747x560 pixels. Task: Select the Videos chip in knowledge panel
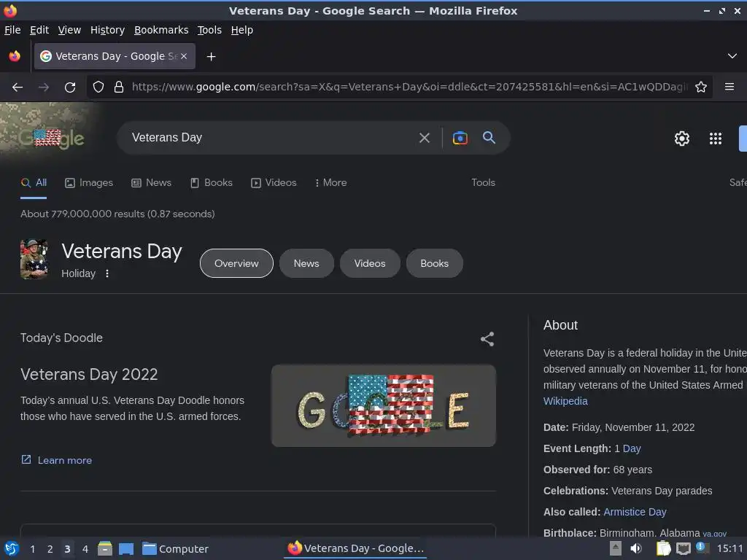coord(370,263)
